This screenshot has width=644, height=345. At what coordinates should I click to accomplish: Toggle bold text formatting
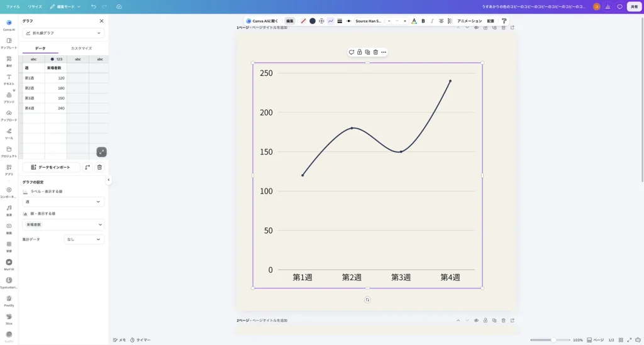click(x=423, y=21)
